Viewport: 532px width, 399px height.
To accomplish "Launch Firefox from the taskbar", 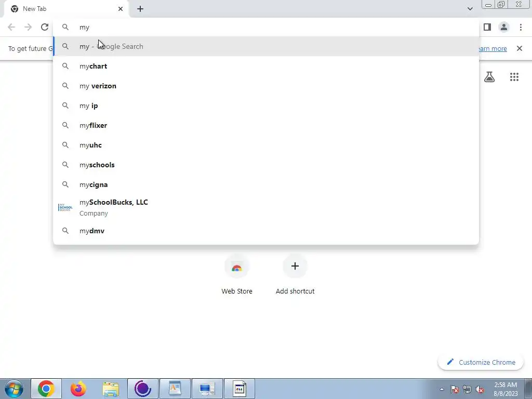I will (x=78, y=389).
